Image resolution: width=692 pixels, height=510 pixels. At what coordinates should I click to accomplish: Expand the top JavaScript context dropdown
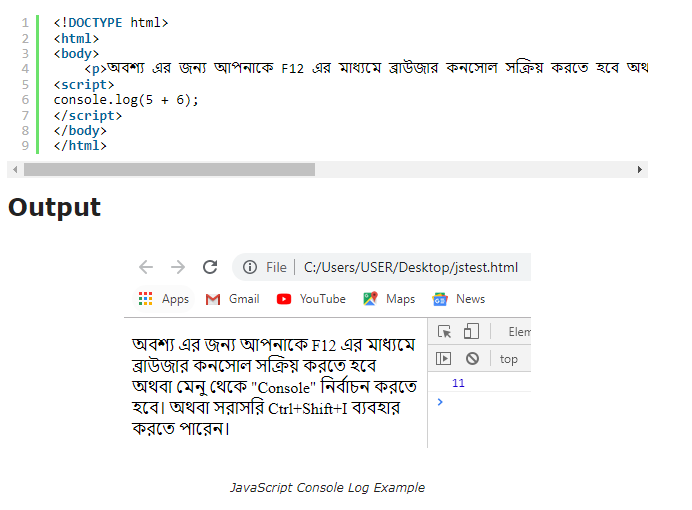pyautogui.click(x=509, y=359)
